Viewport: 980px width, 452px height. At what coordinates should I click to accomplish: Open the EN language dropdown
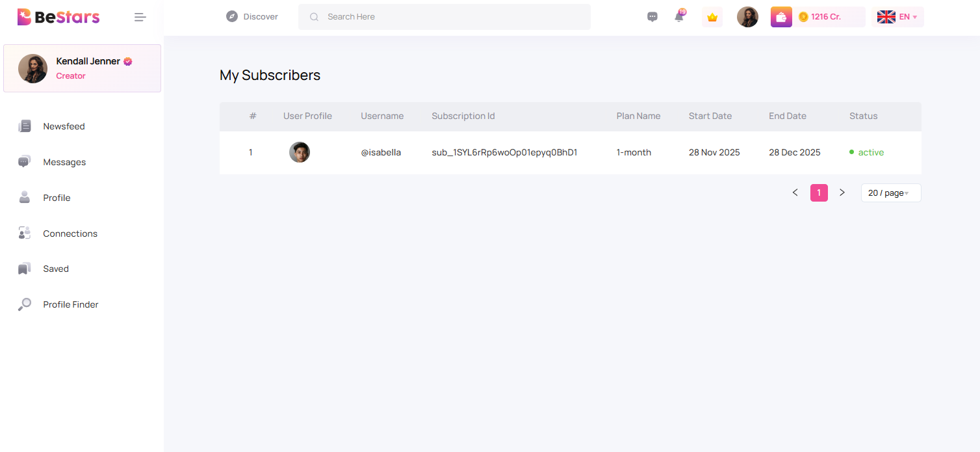898,16
